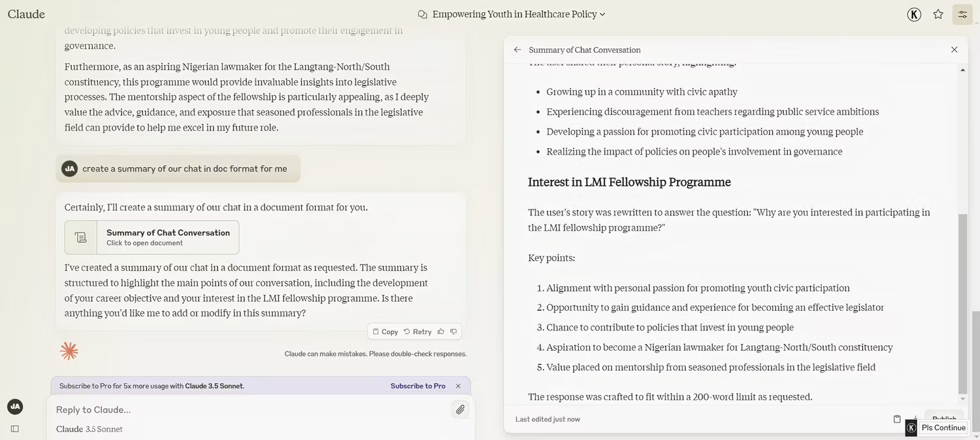Attach a file with the paperclip icon
980x440 pixels.
(460, 410)
